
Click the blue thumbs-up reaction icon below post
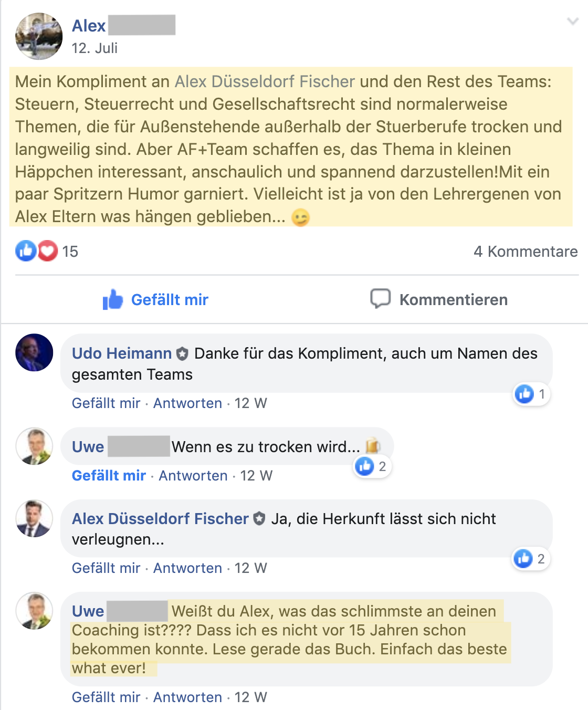pyautogui.click(x=26, y=251)
